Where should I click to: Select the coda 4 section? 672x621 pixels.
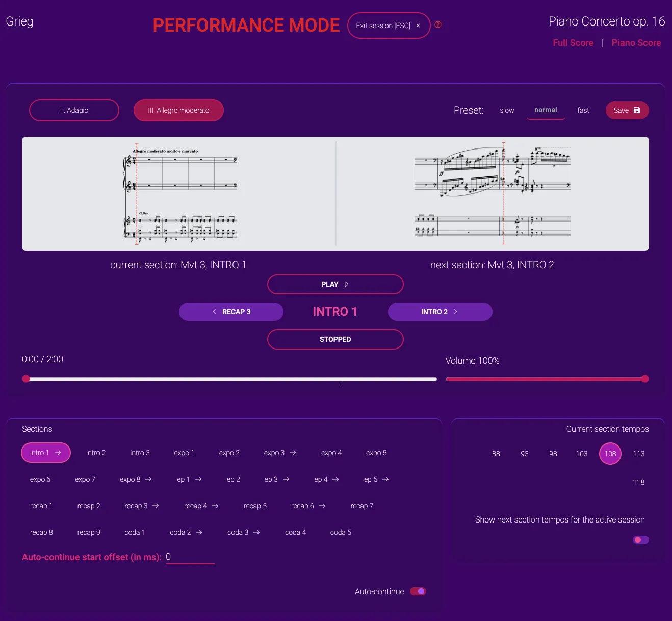click(x=296, y=532)
